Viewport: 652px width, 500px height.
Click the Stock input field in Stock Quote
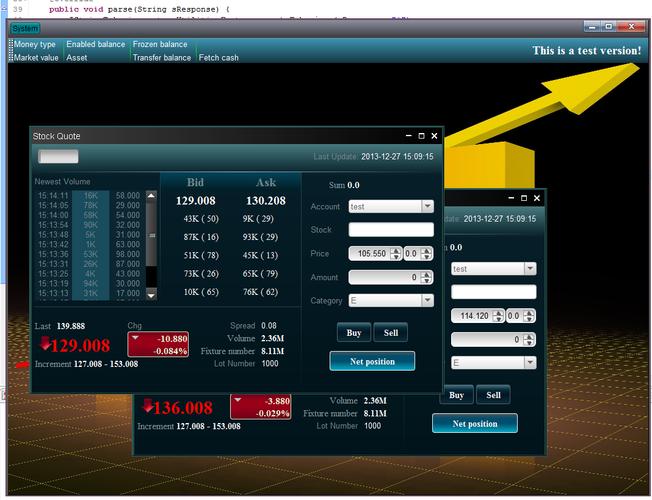point(390,230)
